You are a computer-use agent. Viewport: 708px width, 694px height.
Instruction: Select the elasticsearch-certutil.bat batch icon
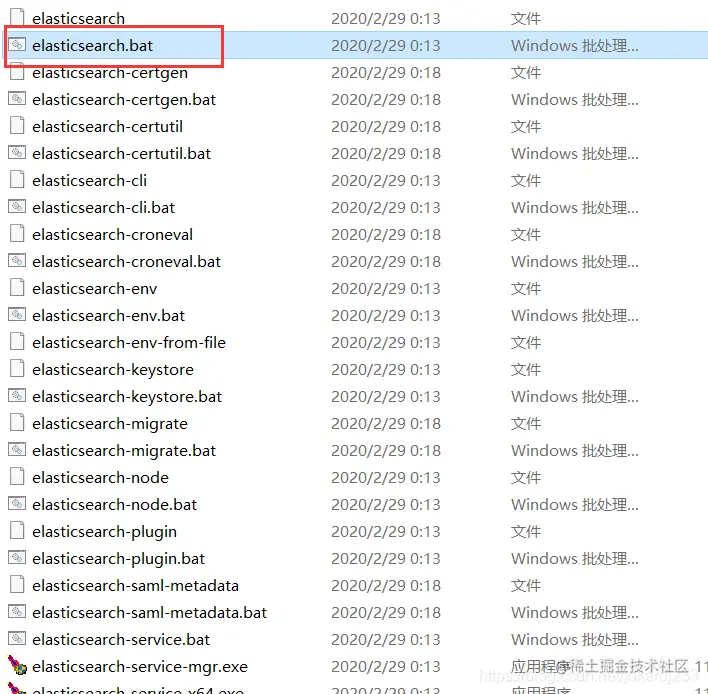click(x=17, y=153)
